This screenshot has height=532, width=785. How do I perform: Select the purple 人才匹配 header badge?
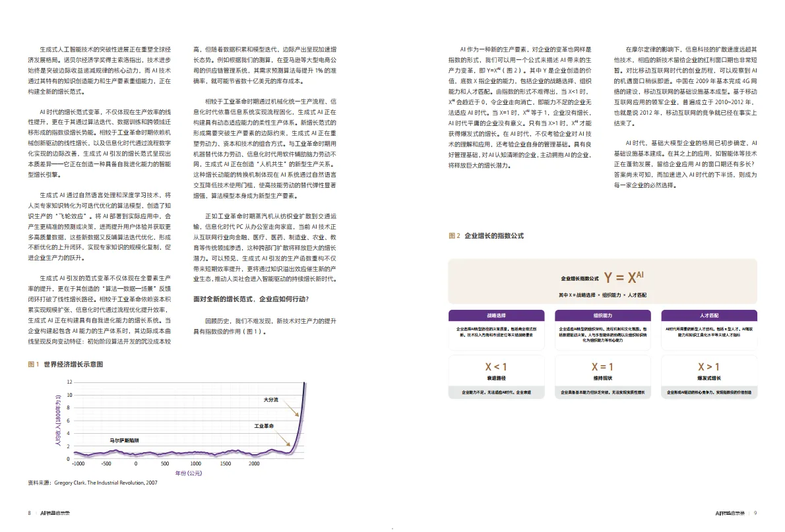(x=711, y=316)
